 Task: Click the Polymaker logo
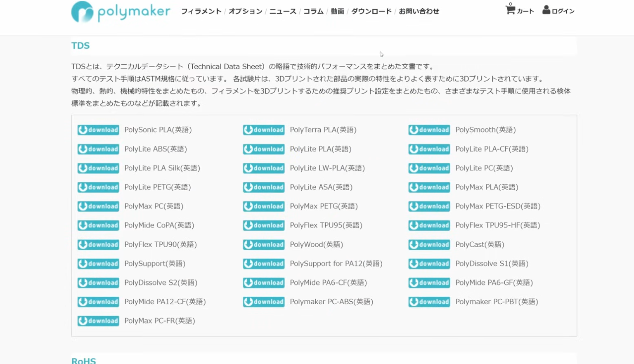120,12
